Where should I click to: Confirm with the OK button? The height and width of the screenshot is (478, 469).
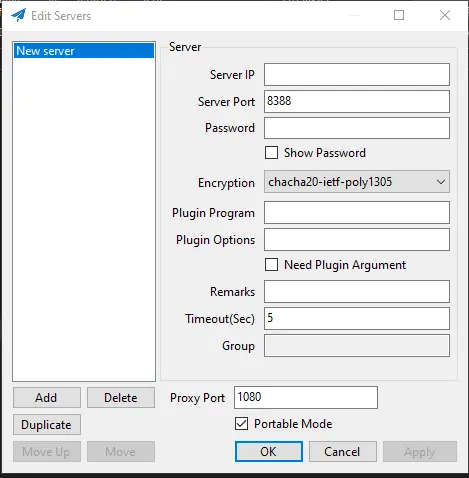click(x=269, y=452)
